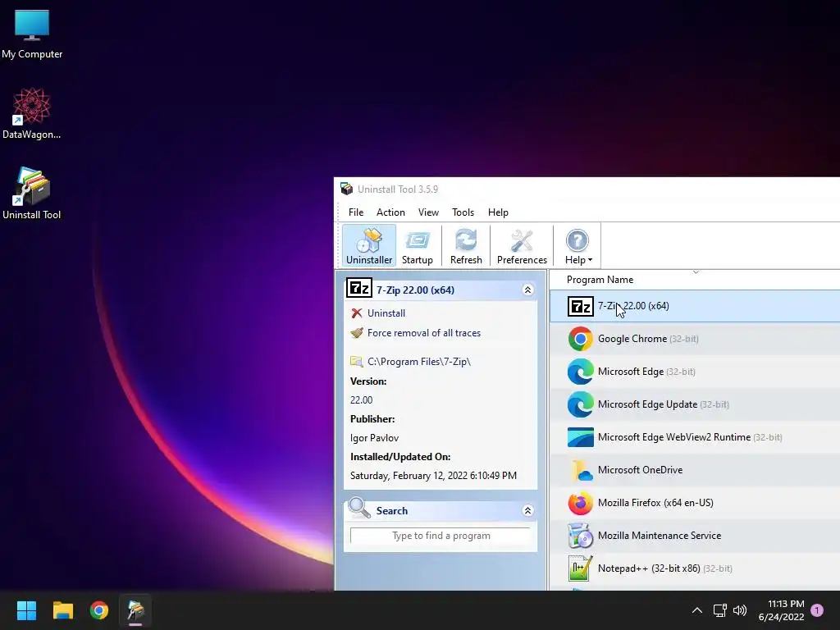The height and width of the screenshot is (630, 840).
Task: Click the red X Uninstall icon
Action: pyautogui.click(x=356, y=313)
